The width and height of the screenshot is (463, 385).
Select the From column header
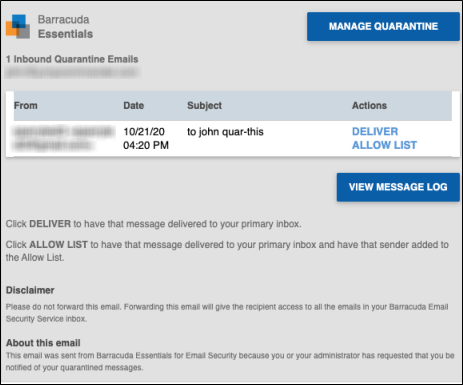point(26,106)
